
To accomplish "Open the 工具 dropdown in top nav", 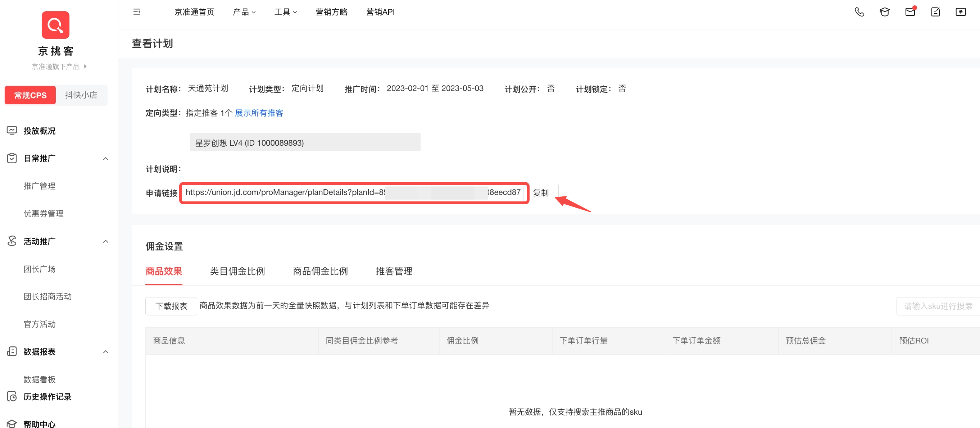I will (x=286, y=12).
